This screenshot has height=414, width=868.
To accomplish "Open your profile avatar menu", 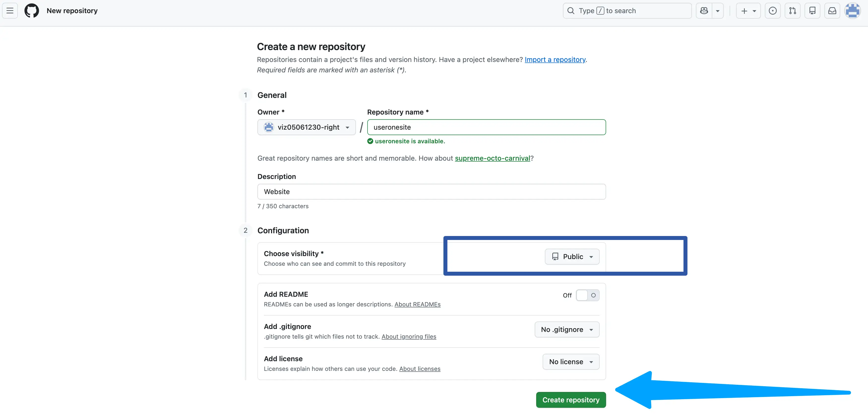I will click(853, 10).
